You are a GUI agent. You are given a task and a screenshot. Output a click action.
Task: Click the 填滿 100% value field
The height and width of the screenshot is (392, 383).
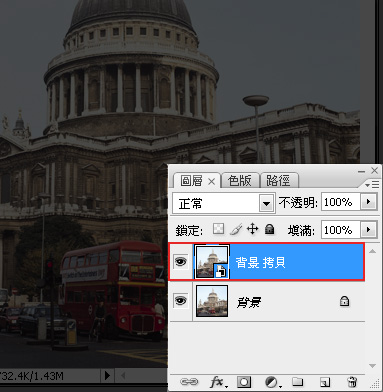click(340, 229)
